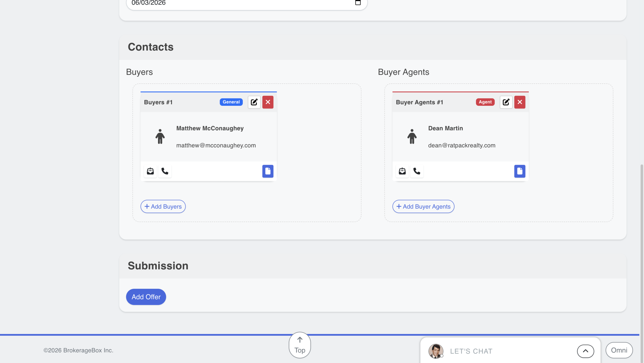Viewport: 644px width, 363px height.
Task: Click the Submission section heading
Action: point(158,266)
